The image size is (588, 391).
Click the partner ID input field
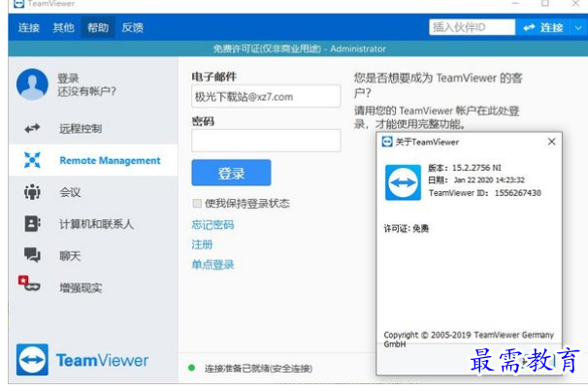(x=472, y=27)
